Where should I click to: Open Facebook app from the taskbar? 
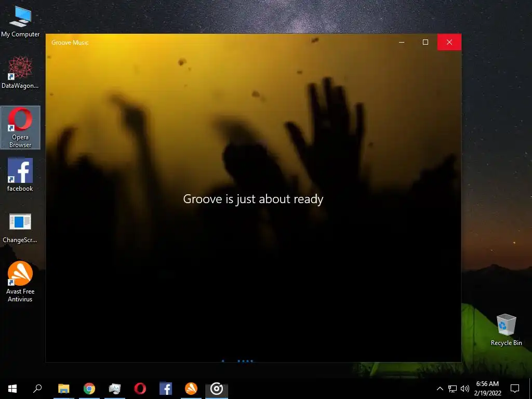pos(166,389)
